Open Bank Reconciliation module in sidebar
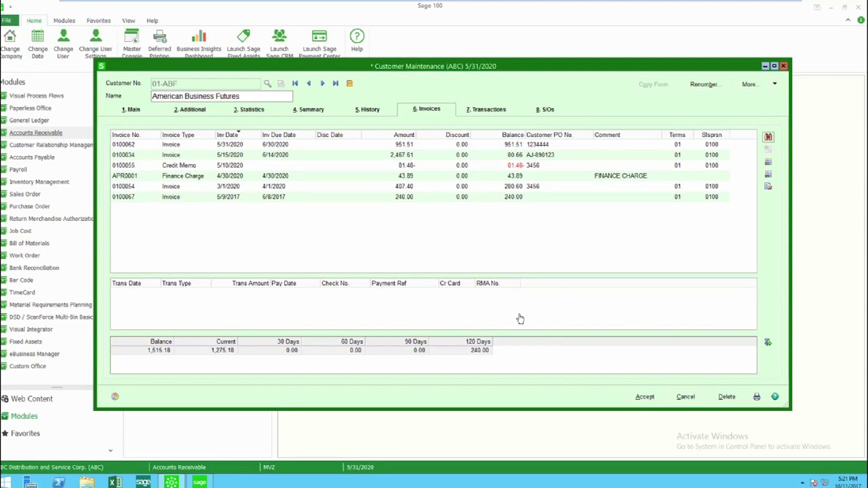This screenshot has width=868, height=488. tap(34, 268)
